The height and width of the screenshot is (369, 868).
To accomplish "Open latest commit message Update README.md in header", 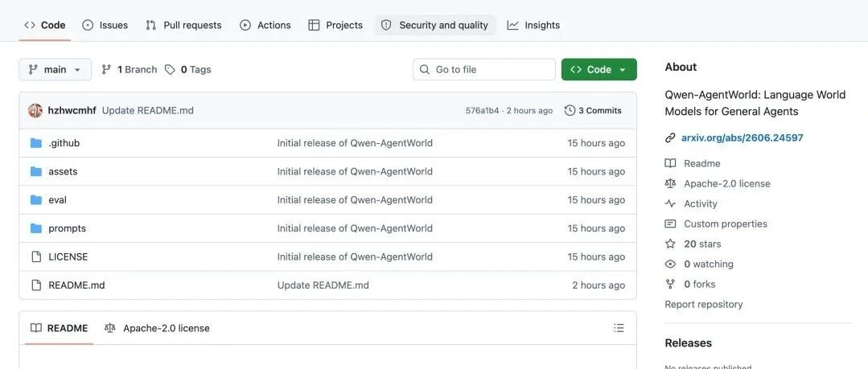I will pyautogui.click(x=148, y=111).
